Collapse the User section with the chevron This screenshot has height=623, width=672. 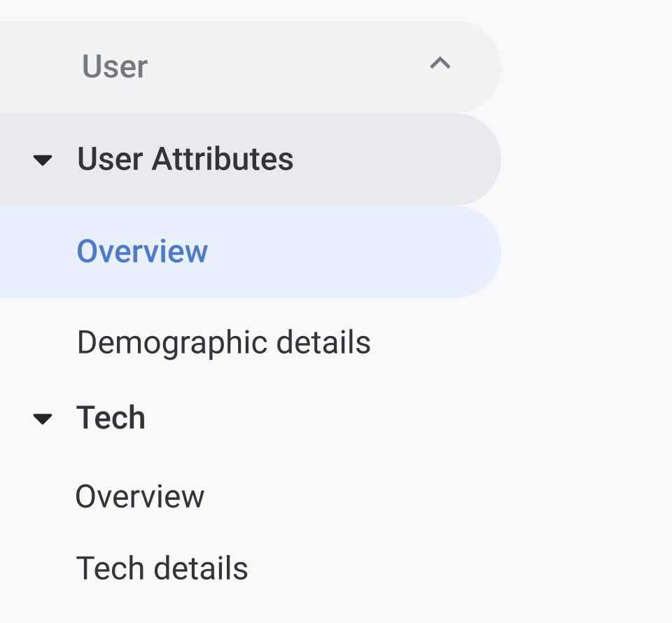tap(440, 64)
